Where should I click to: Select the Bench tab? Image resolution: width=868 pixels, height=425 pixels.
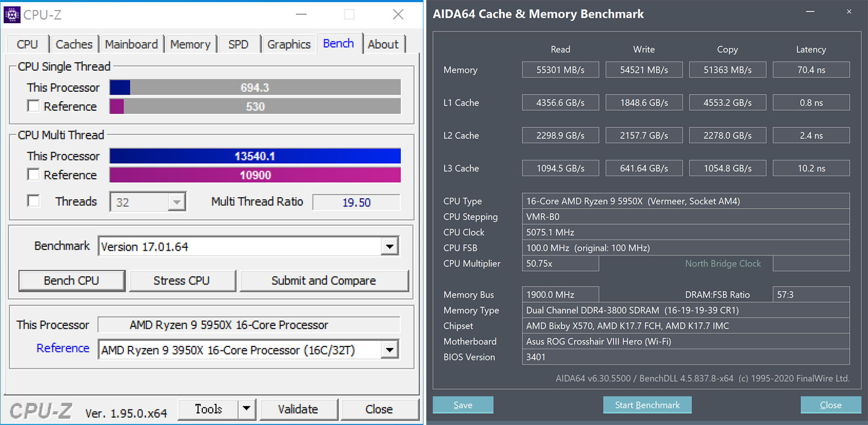click(x=339, y=43)
